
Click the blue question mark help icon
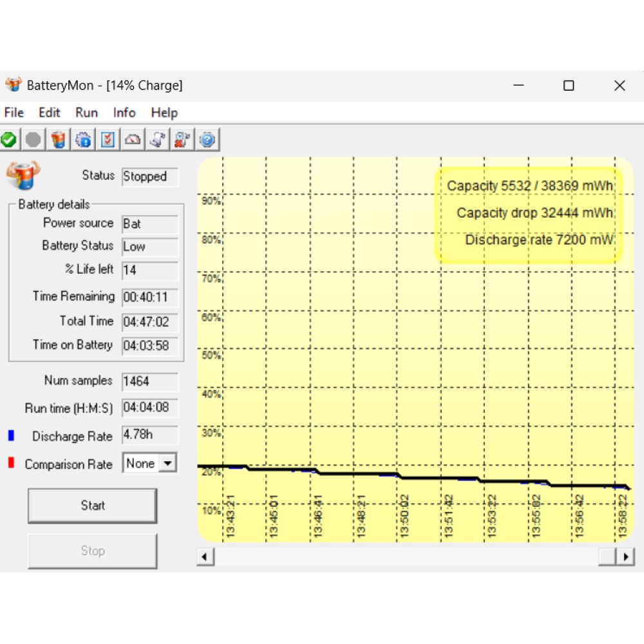pos(207,139)
